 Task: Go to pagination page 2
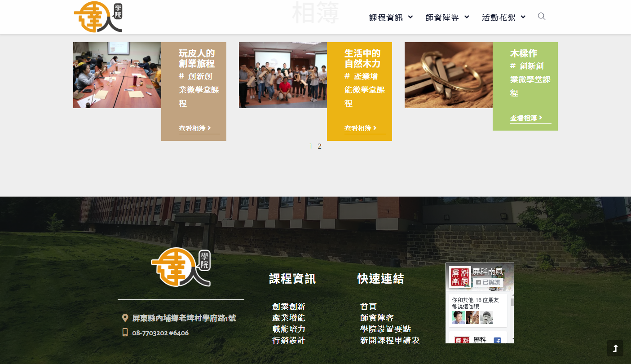pos(319,146)
